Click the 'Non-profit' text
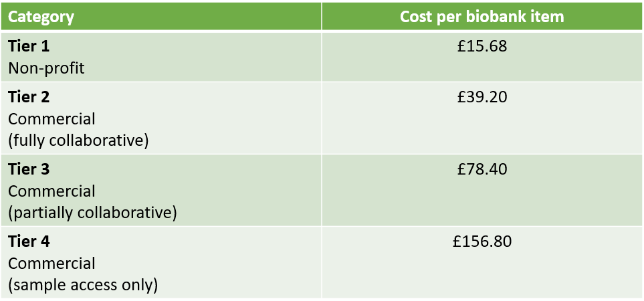 (x=46, y=68)
